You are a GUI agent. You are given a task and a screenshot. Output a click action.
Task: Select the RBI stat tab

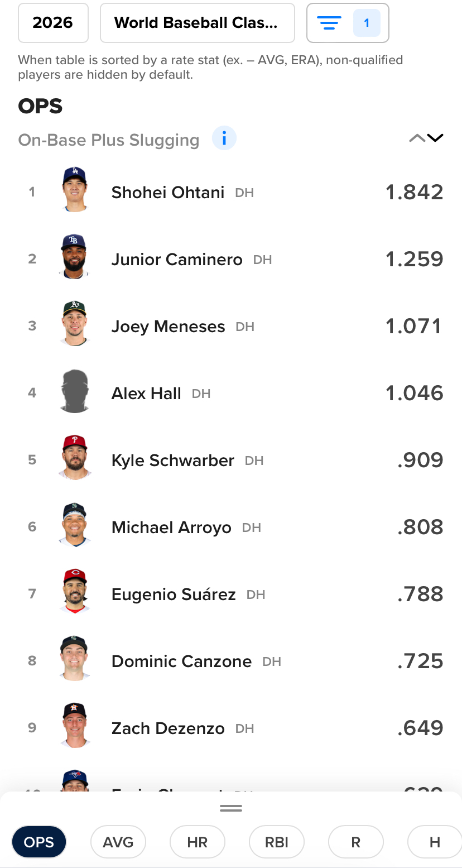pos(277,842)
